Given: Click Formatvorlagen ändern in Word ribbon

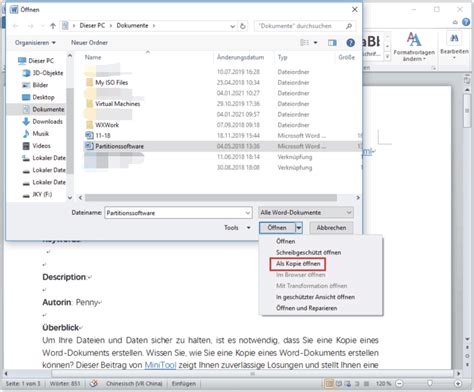Looking at the screenshot, I should point(414,47).
